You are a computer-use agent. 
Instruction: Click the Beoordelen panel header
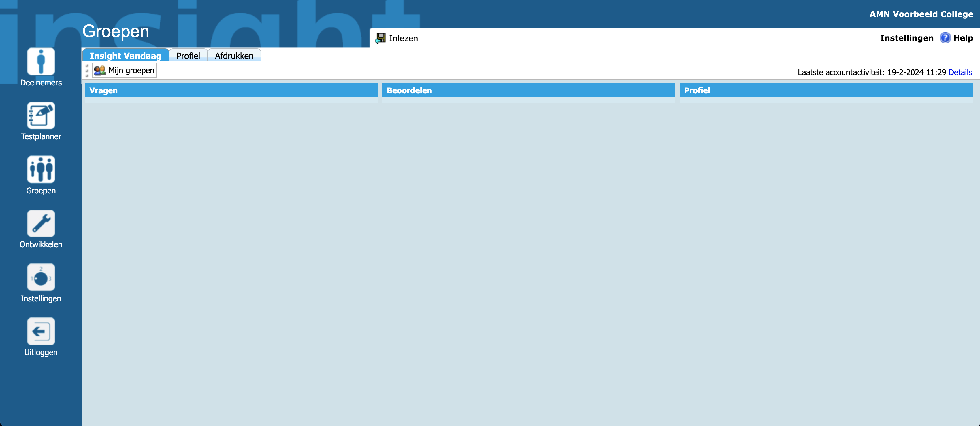point(528,90)
